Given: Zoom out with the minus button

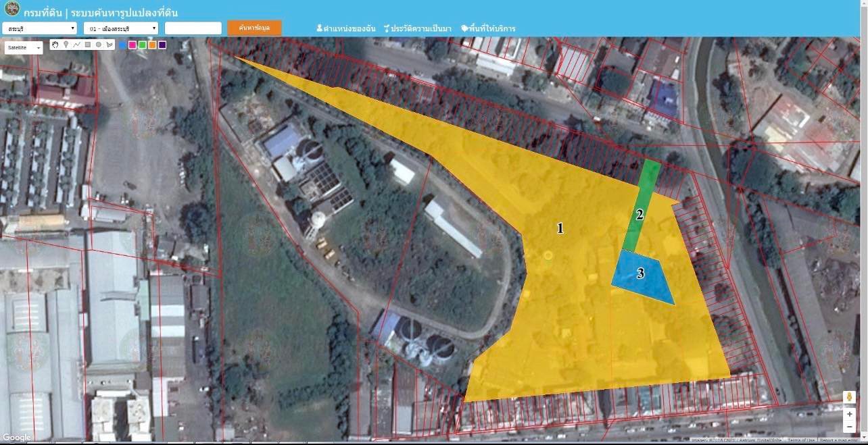Looking at the screenshot, I should coord(850,426).
